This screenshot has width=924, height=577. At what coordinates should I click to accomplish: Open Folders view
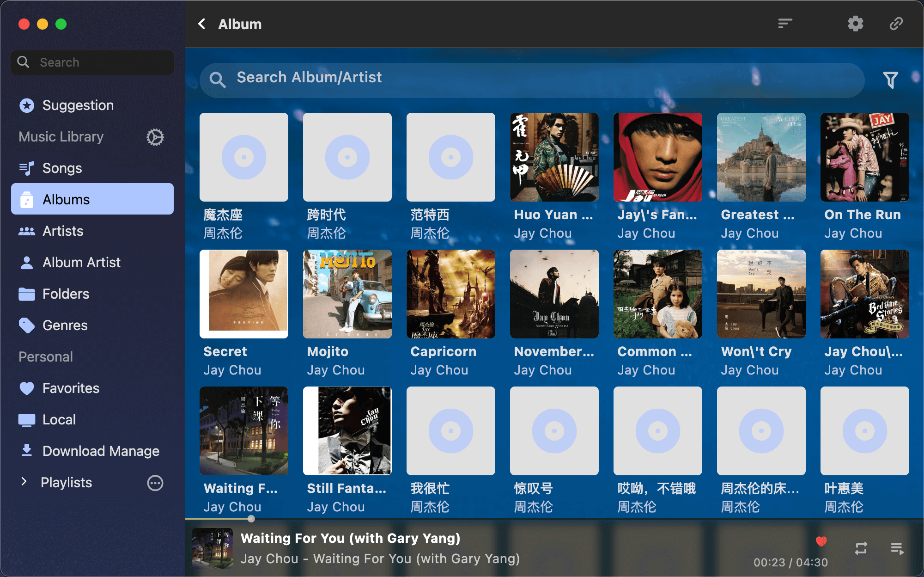point(92,294)
